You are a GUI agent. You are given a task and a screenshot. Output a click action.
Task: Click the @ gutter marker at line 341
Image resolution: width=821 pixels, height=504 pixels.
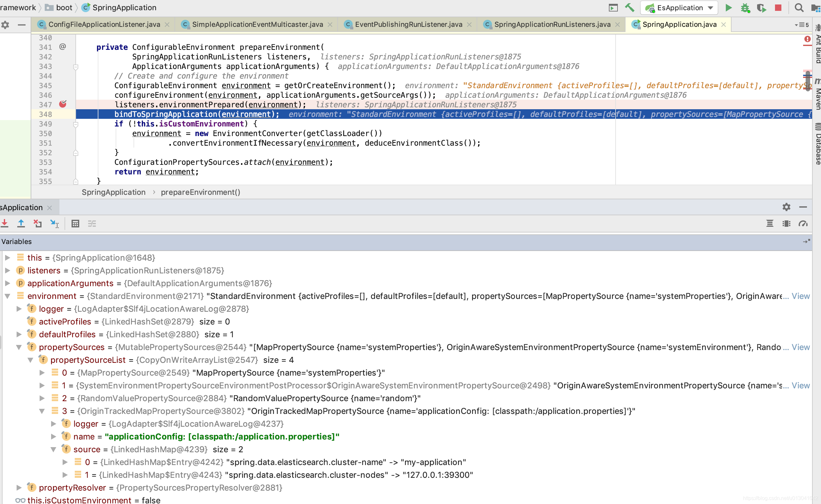tap(63, 47)
